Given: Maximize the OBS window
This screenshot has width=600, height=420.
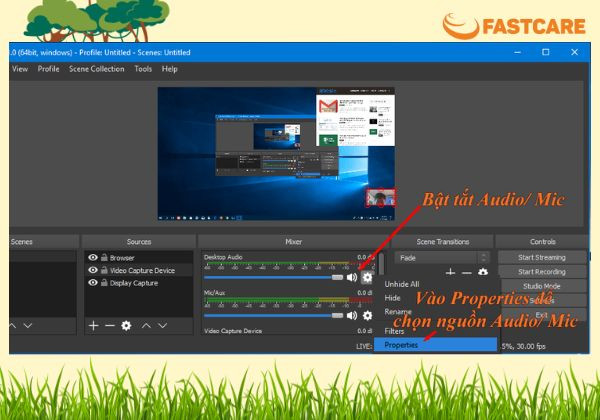Looking at the screenshot, I should pyautogui.click(x=546, y=52).
